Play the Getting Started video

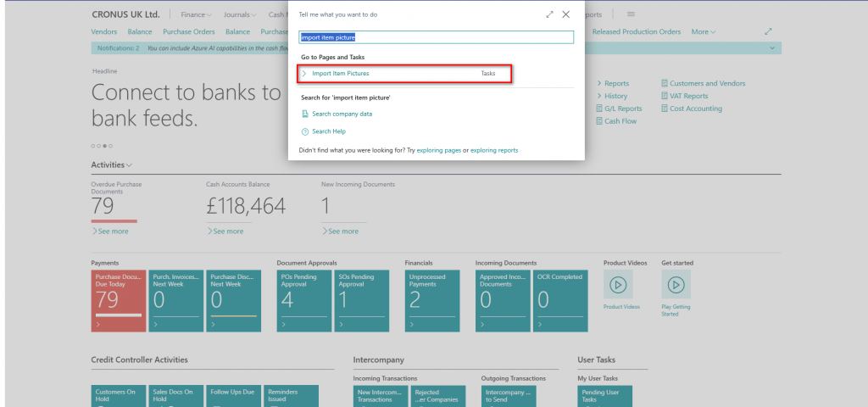pyautogui.click(x=676, y=285)
